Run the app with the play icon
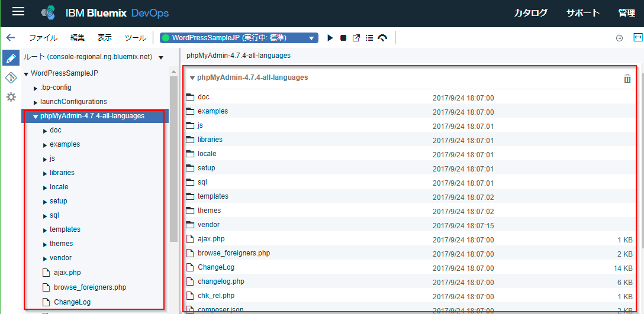Image resolution: width=644 pixels, height=314 pixels. pos(330,38)
